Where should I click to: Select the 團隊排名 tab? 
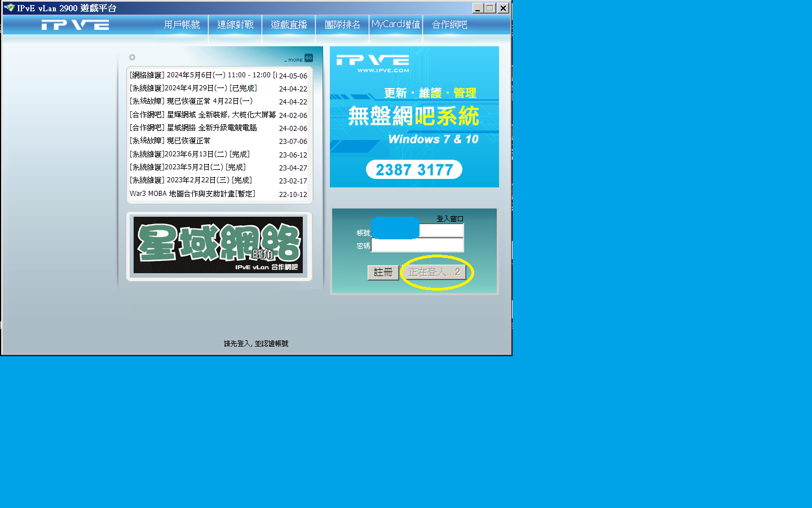pyautogui.click(x=342, y=25)
